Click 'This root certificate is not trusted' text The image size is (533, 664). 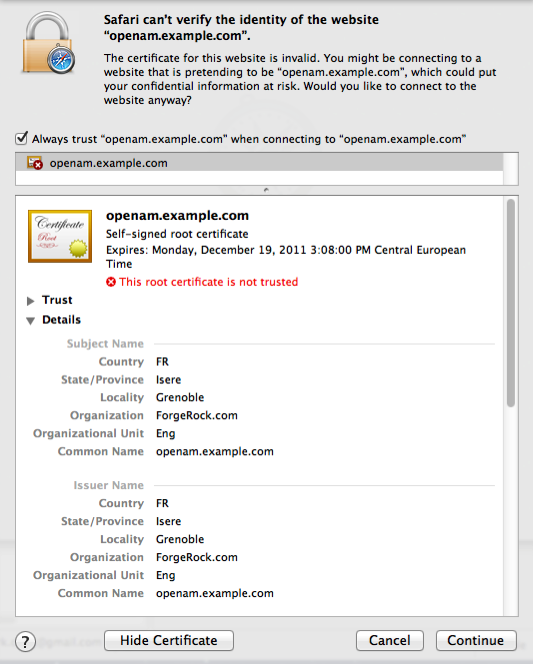(x=209, y=282)
